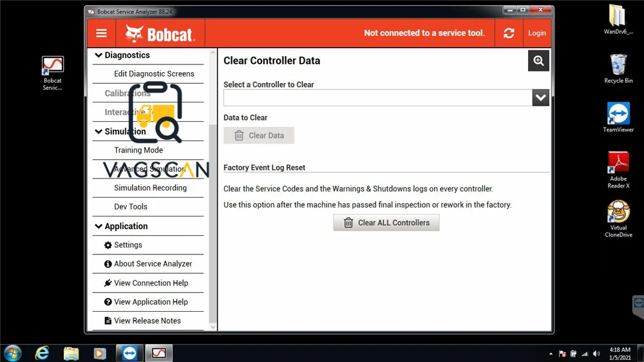Open Dev Tools

click(x=131, y=207)
